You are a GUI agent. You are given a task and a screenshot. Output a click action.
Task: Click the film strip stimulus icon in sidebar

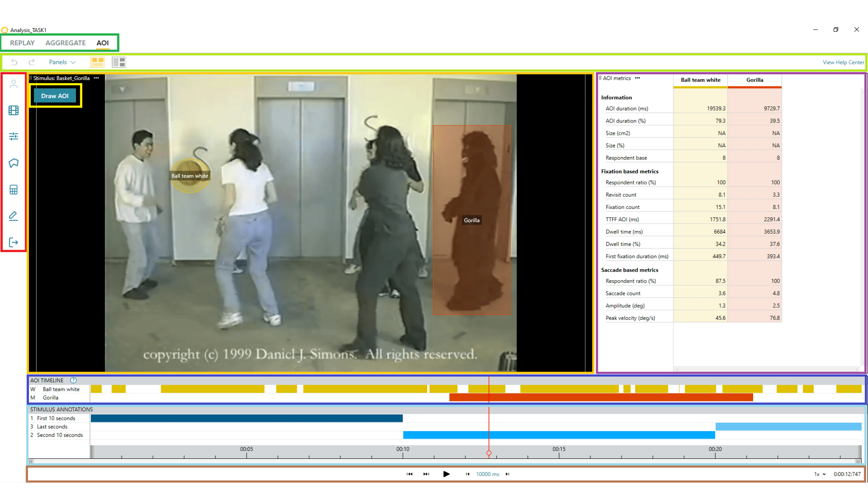click(13, 110)
